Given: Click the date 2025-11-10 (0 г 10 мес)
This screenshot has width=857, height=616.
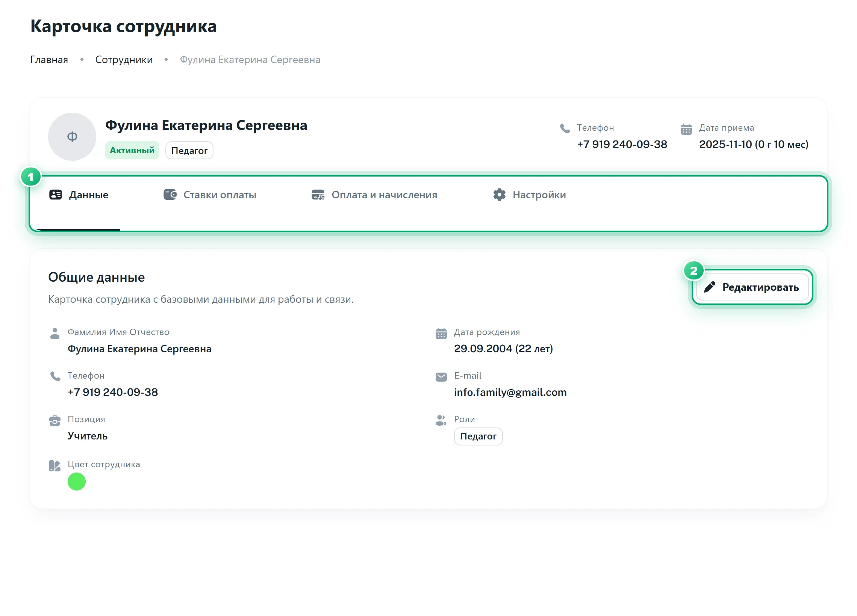Looking at the screenshot, I should click(754, 144).
